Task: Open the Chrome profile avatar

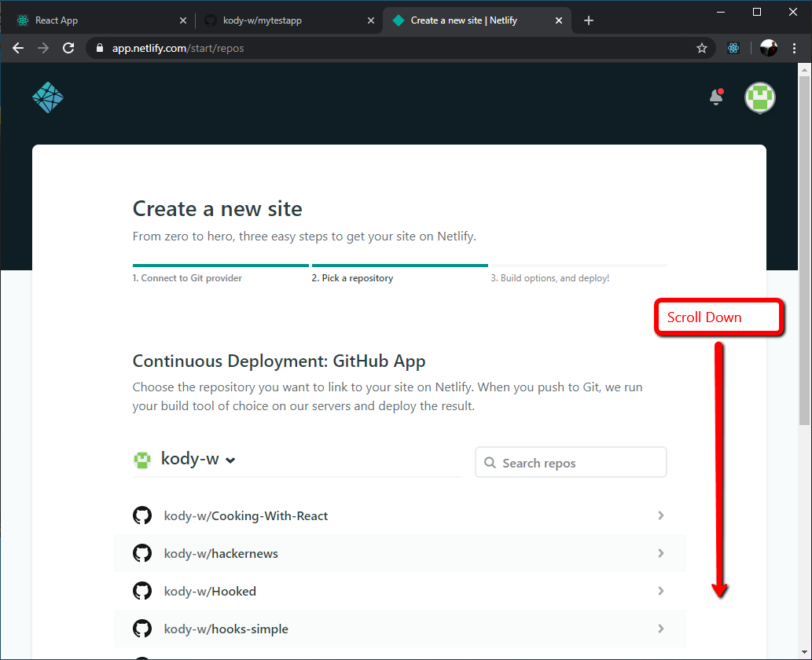Action: coord(769,48)
